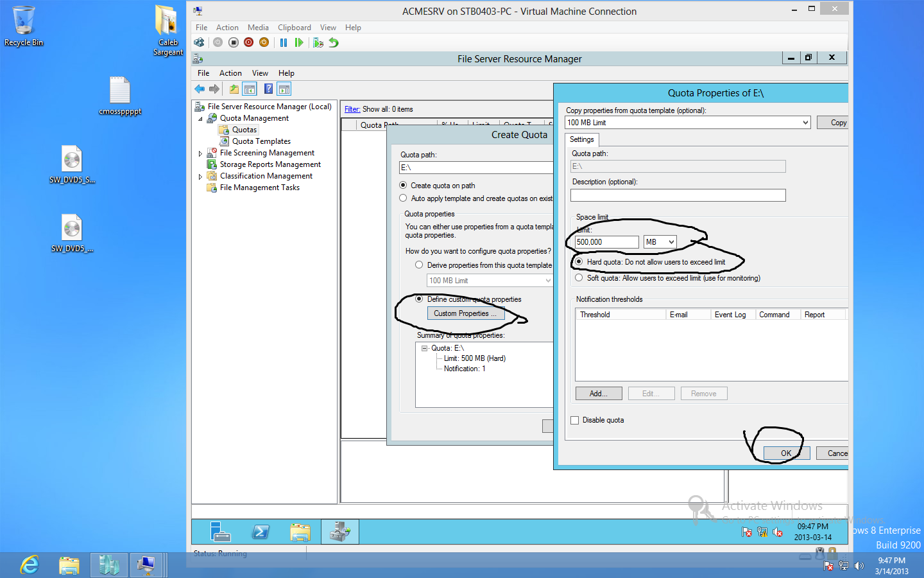The height and width of the screenshot is (578, 924).
Task: Go back using the blue arrow in FSRM toolbar
Action: tap(200, 89)
